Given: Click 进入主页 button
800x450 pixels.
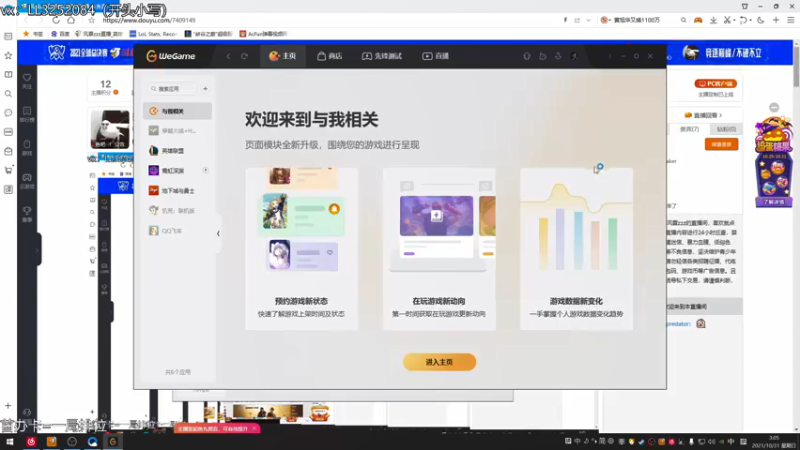Looking at the screenshot, I should pos(439,362).
